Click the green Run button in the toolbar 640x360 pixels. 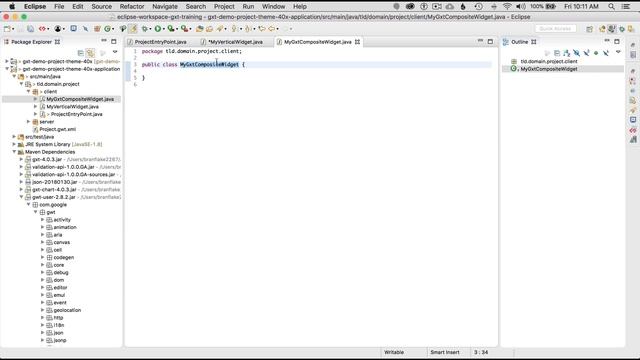[158, 29]
